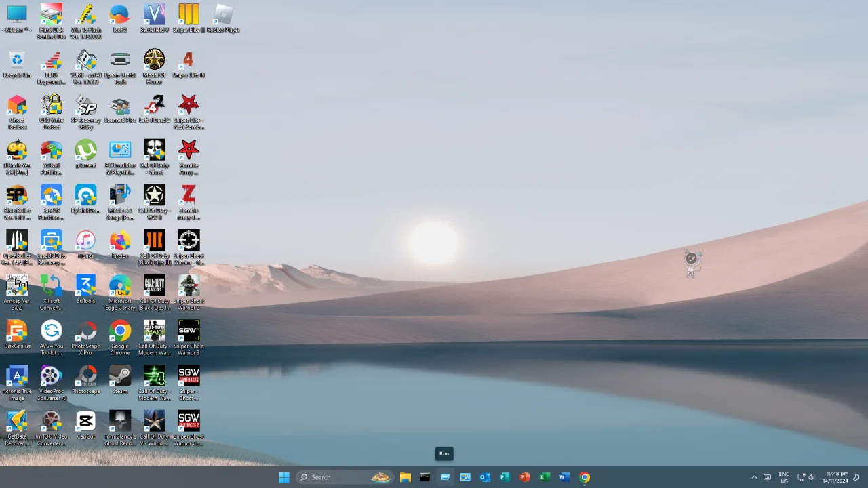868x488 pixels.
Task: Select the Call Of Duty Ghost shortcut
Action: tap(155, 157)
